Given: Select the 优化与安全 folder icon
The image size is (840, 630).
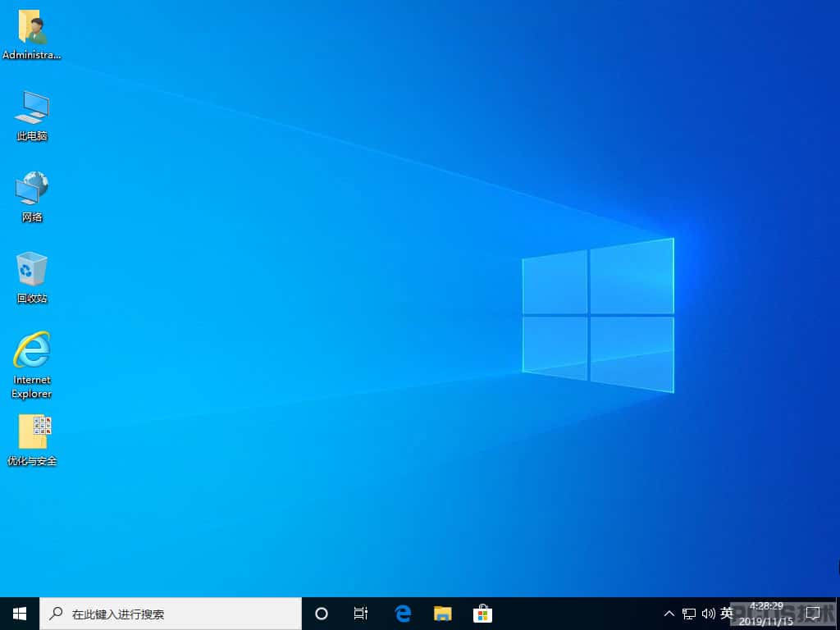Looking at the screenshot, I should point(32,440).
